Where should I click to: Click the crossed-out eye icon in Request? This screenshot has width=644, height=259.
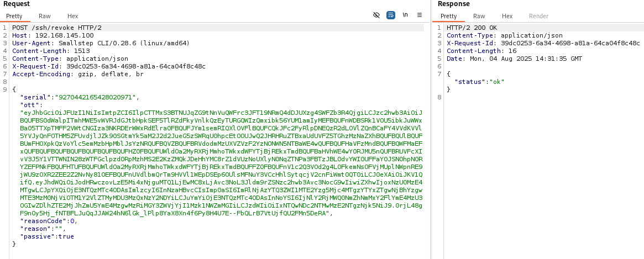point(376,15)
